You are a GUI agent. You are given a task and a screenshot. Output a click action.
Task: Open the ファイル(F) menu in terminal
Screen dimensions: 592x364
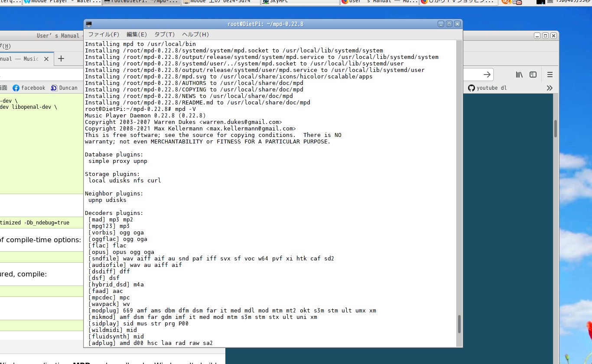tap(104, 35)
